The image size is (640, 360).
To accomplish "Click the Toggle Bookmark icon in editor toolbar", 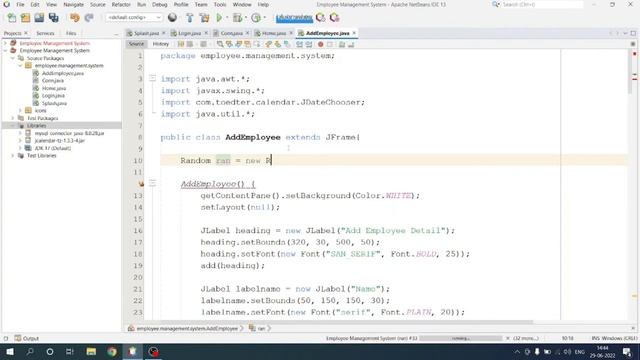I will pos(287,44).
